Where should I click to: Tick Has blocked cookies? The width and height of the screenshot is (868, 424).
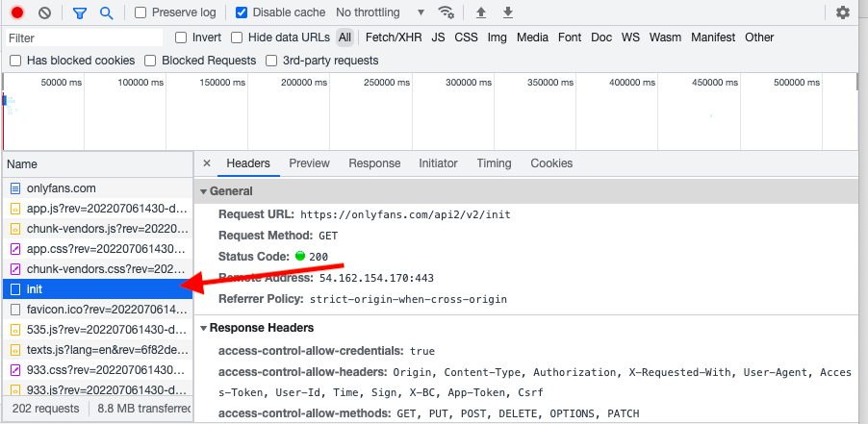tap(15, 61)
